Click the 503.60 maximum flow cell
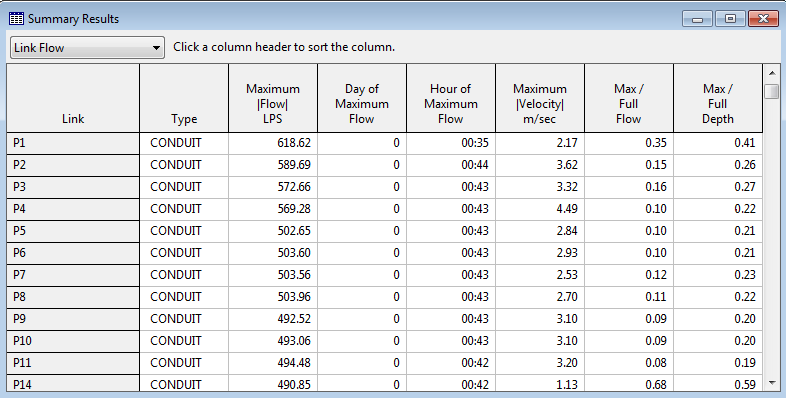The width and height of the screenshot is (786, 398). [273, 254]
